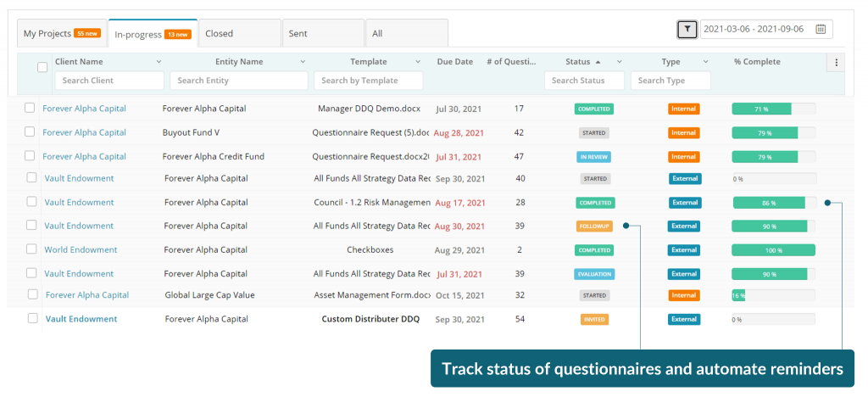Expand the Type column dropdown chevron

point(705,62)
